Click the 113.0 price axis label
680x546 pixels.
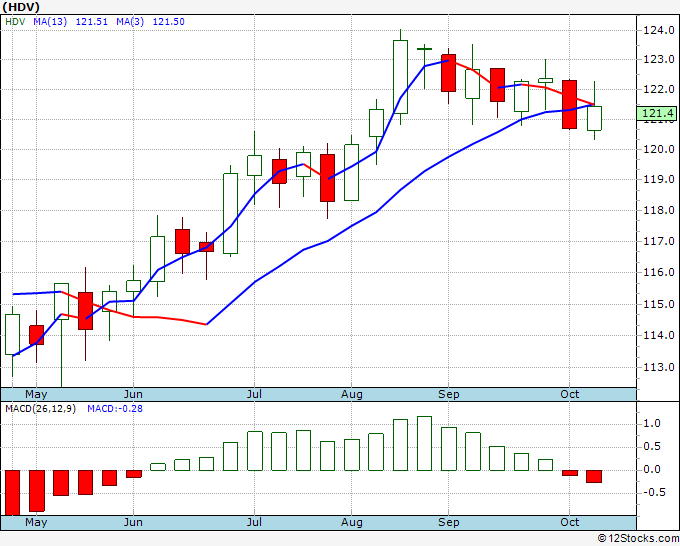(x=659, y=367)
